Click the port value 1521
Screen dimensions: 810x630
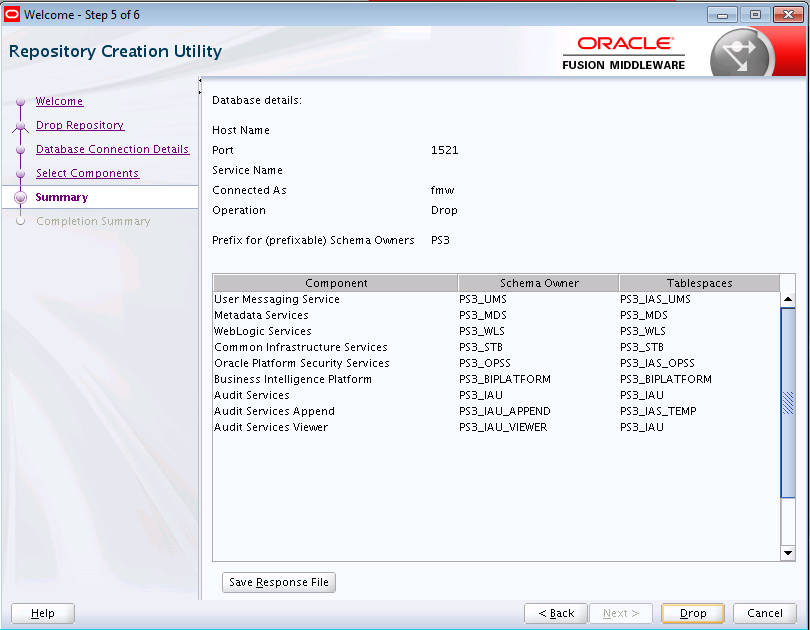click(x=444, y=150)
